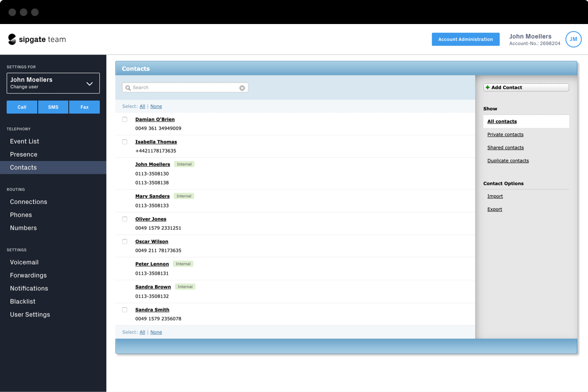The image size is (588, 392).
Task: Open User Settings
Action: point(30,315)
